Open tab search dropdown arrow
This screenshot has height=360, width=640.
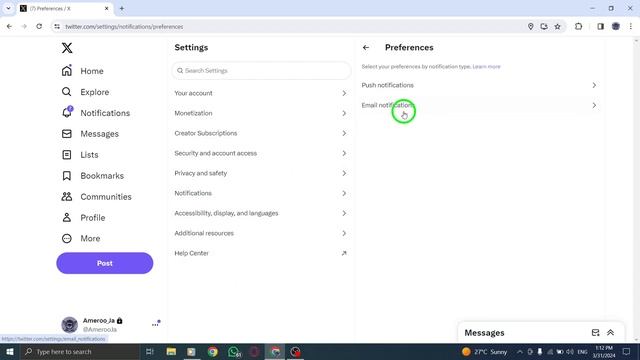tap(8, 8)
